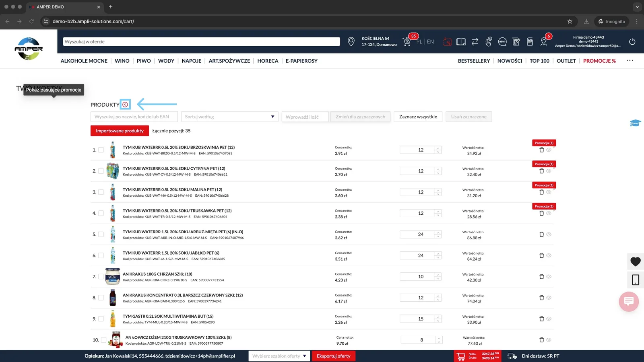This screenshot has height=362, width=644.
Task: Click the Wyszukaj w ofercie search field
Action: click(201, 41)
